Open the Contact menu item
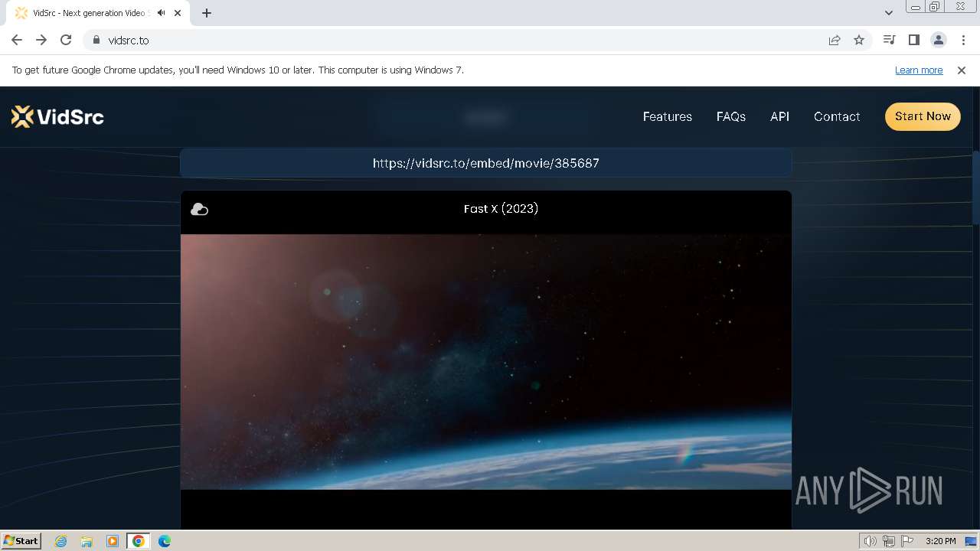980x551 pixels. click(x=837, y=116)
